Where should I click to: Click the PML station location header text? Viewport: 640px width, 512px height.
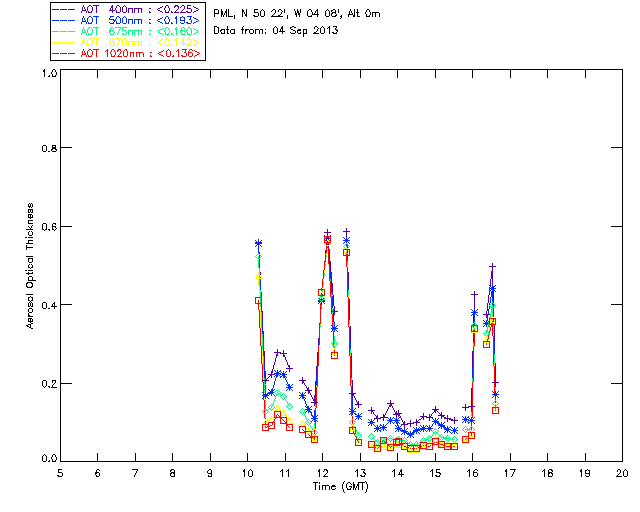pyautogui.click(x=297, y=13)
